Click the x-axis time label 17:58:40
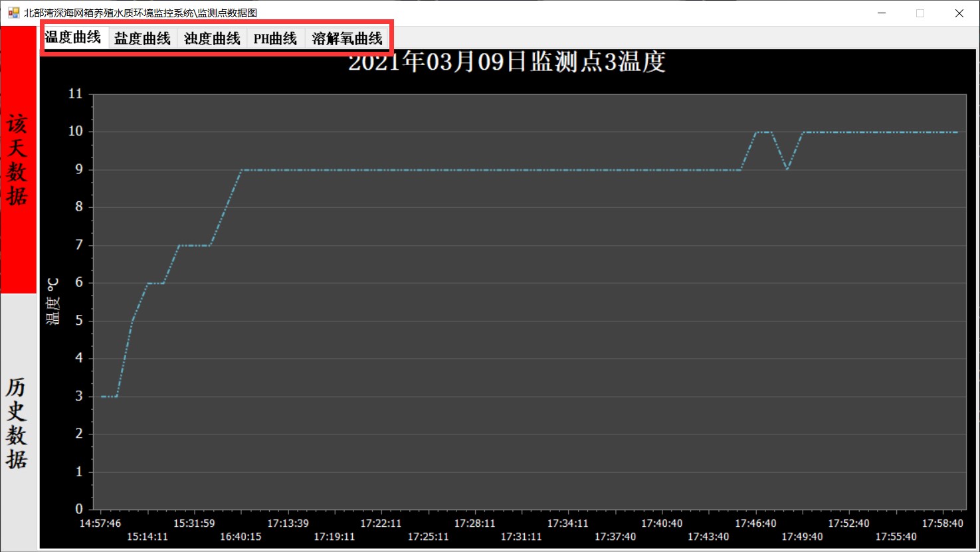 (x=942, y=523)
